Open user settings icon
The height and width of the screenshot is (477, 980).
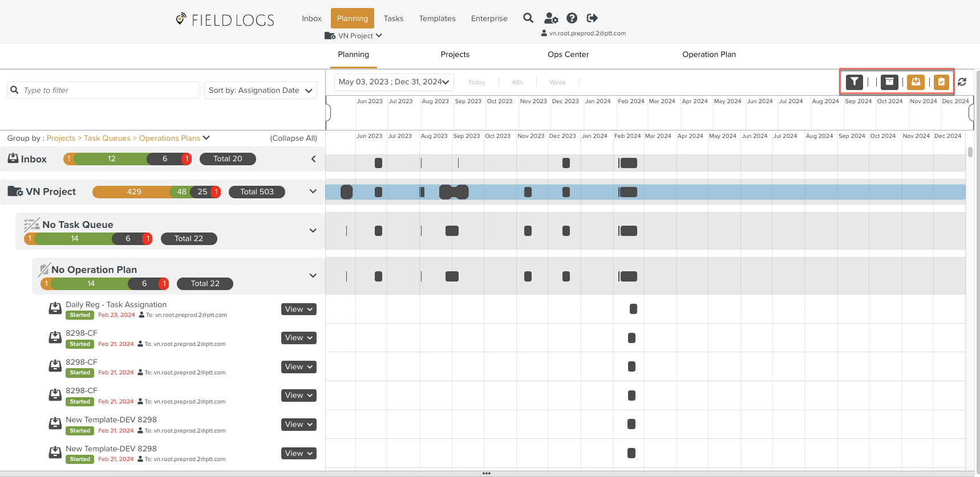tap(551, 18)
